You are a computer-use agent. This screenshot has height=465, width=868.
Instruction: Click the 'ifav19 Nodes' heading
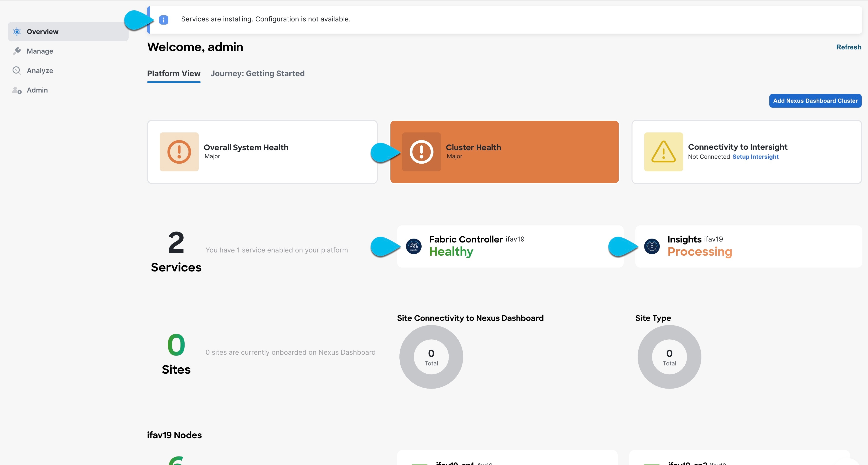point(174,435)
